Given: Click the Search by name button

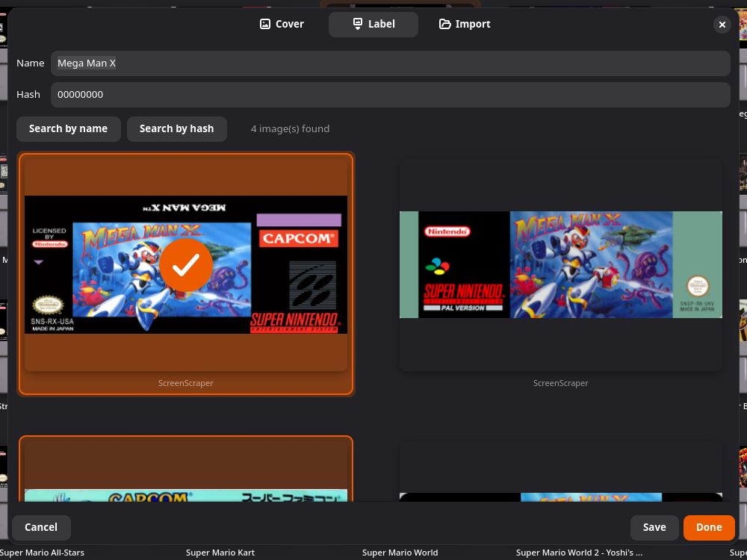Looking at the screenshot, I should [68, 129].
